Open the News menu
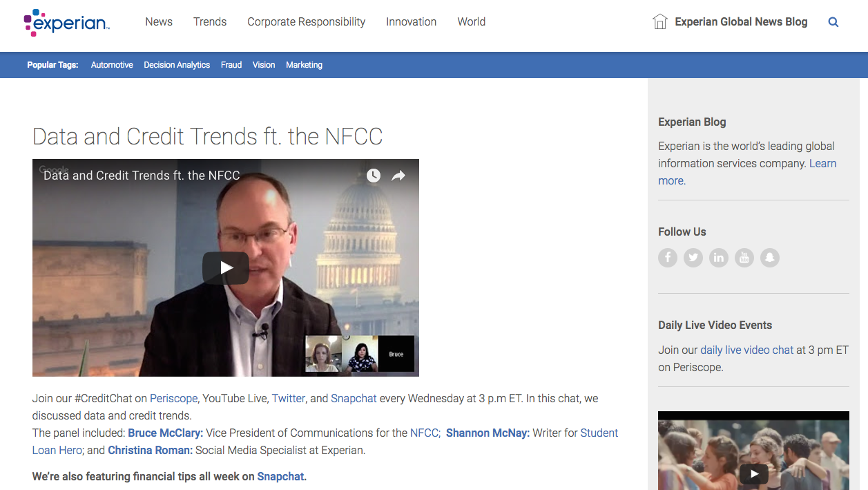The height and width of the screenshot is (490, 868). pyautogui.click(x=159, y=21)
